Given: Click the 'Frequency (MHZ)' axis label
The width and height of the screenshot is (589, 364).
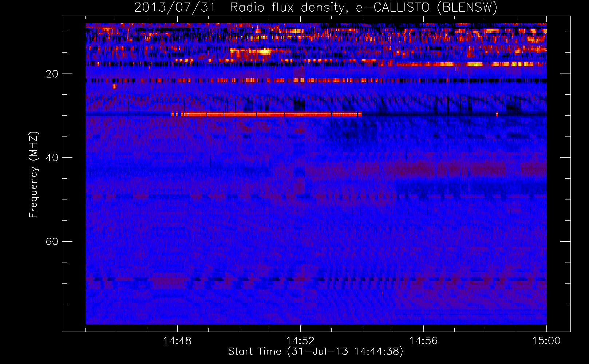Looking at the screenshot, I should [33, 175].
